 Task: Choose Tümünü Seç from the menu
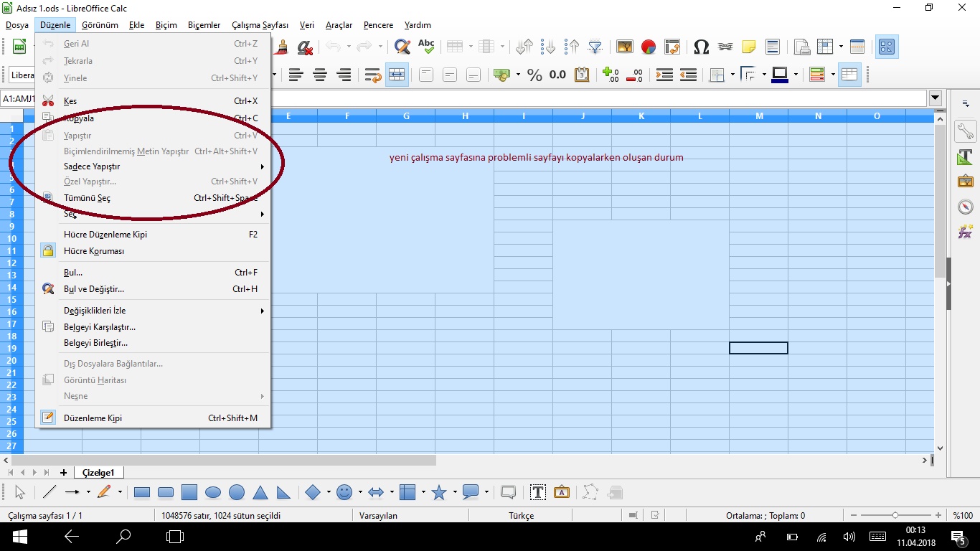pyautogui.click(x=153, y=198)
